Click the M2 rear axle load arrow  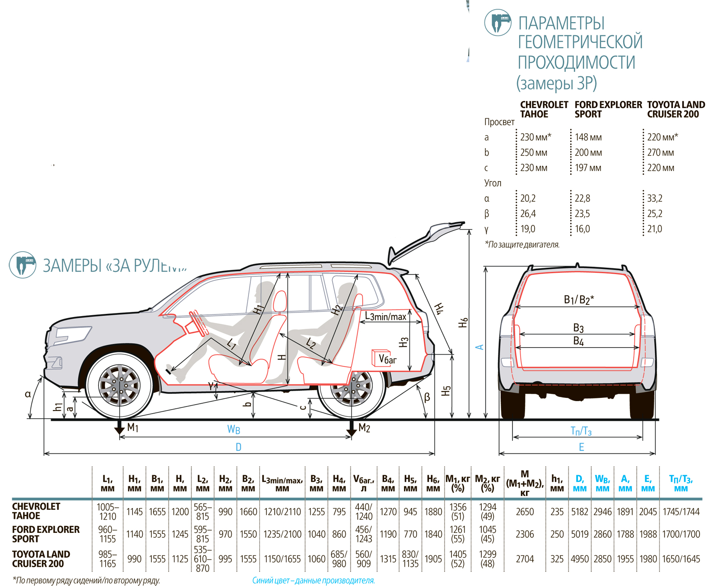click(x=351, y=428)
